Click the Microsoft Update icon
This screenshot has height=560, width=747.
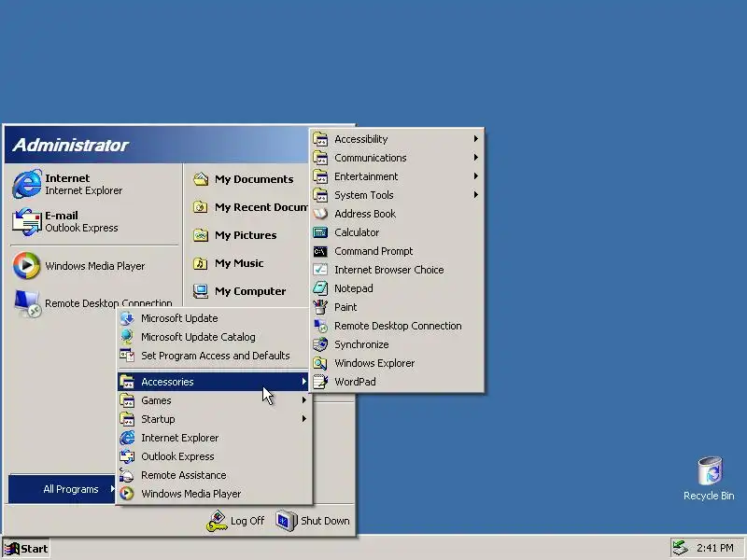pos(127,318)
